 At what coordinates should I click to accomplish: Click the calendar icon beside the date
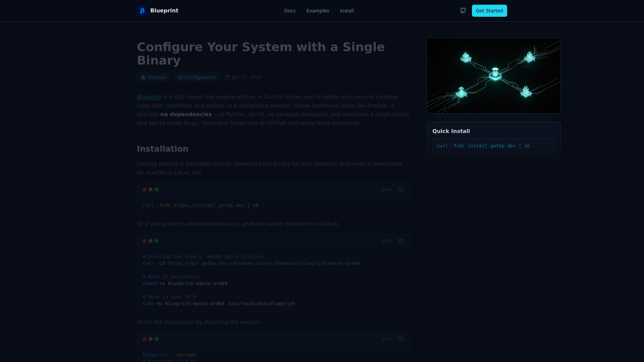(227, 77)
